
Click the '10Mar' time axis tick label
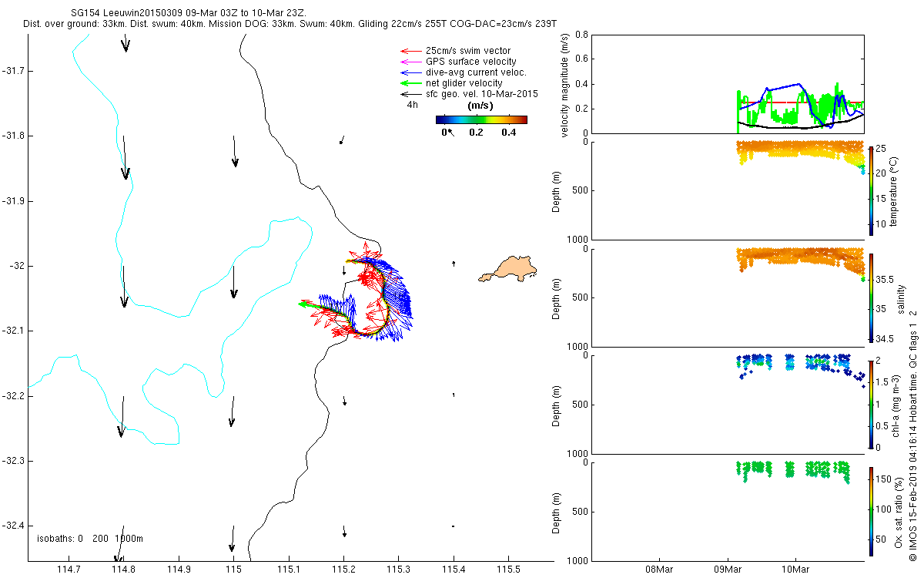[795, 570]
